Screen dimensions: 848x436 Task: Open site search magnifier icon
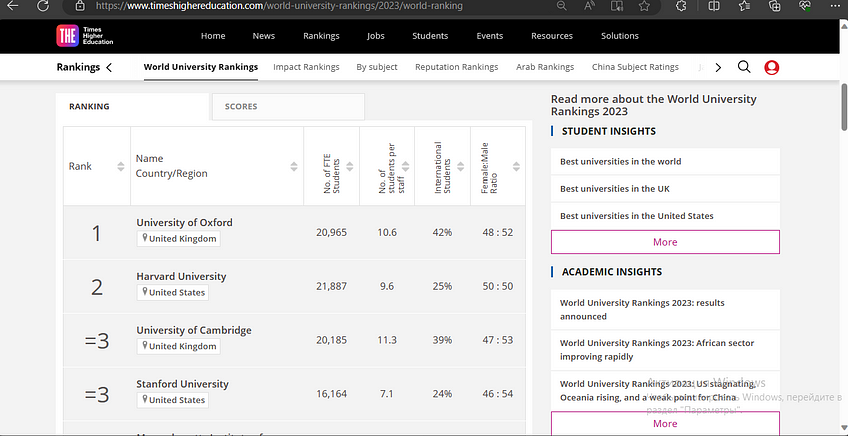point(744,67)
